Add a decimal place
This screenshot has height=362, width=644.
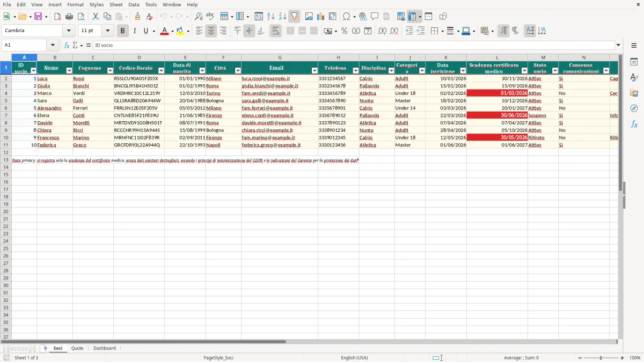(382, 31)
